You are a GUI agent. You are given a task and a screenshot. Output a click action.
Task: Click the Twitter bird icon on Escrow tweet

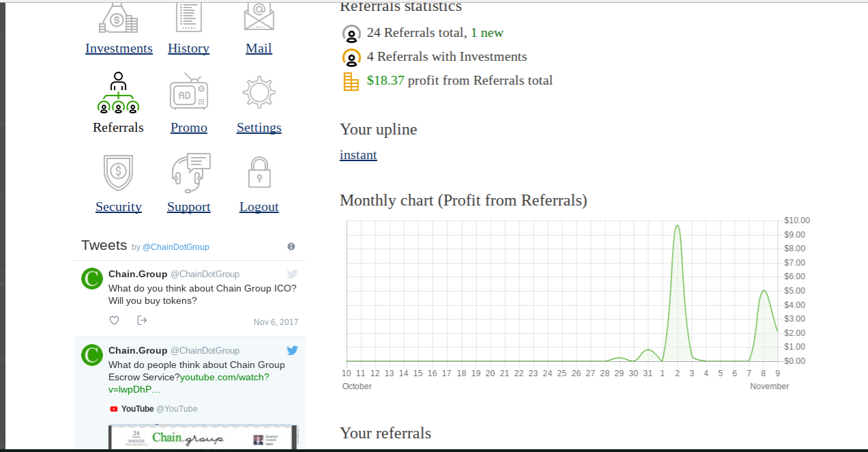(292, 350)
